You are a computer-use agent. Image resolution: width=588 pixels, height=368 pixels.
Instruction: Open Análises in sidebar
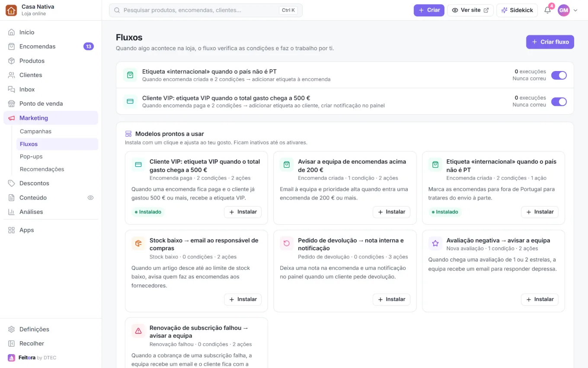pyautogui.click(x=51, y=212)
